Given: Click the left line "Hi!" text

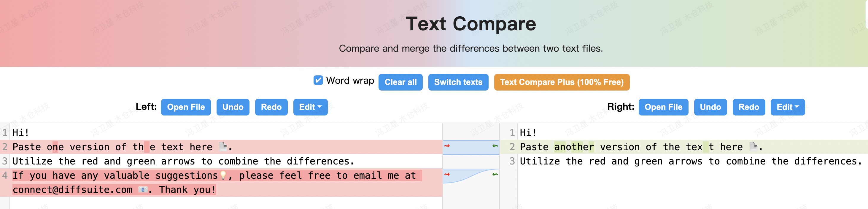Looking at the screenshot, I should pyautogui.click(x=20, y=133).
